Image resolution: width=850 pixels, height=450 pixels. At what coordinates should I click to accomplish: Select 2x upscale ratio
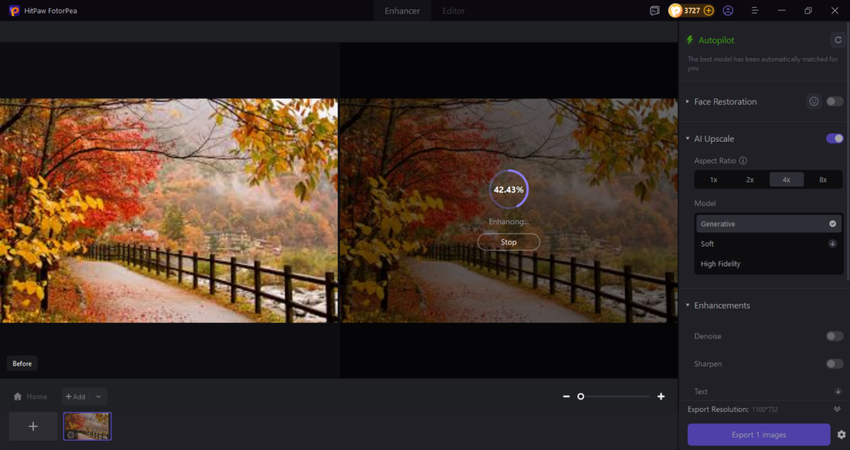point(750,179)
